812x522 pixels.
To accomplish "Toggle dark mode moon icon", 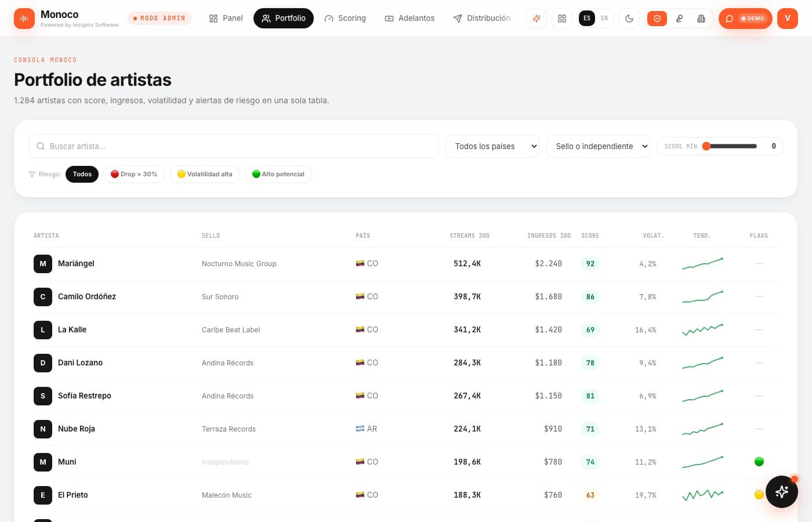I will 629,19.
